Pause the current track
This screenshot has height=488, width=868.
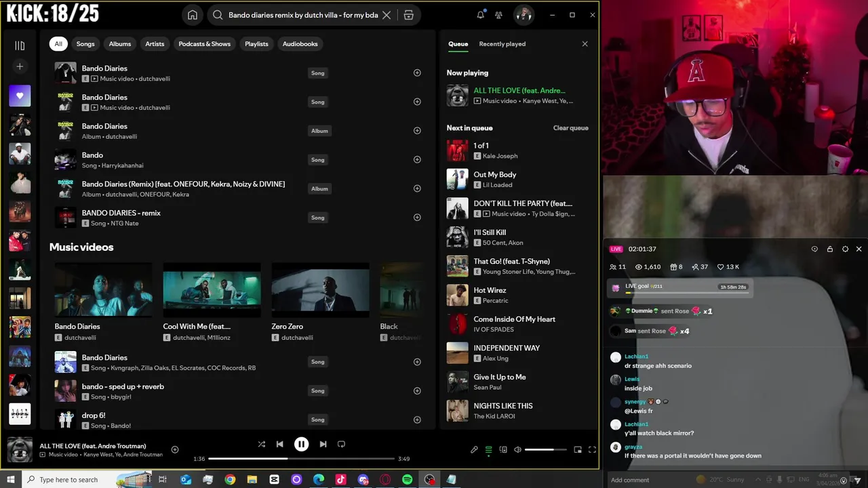point(301,444)
